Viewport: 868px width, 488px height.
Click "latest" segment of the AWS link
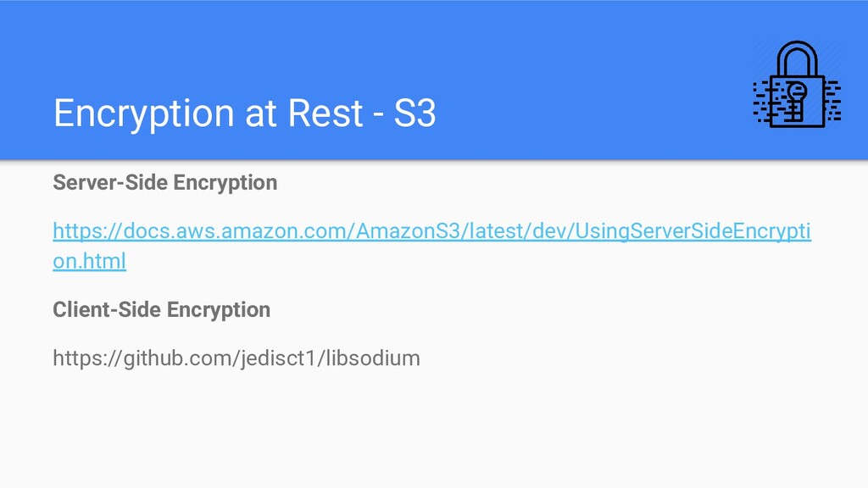click(x=497, y=230)
